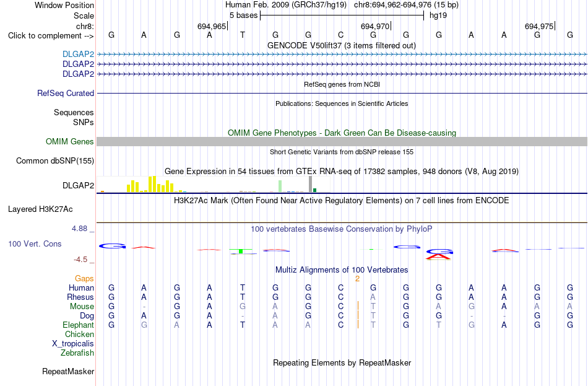The width and height of the screenshot is (588, 386).
Task: Click the H3K27Ac Mark ENCODE track title
Action: (x=342, y=201)
